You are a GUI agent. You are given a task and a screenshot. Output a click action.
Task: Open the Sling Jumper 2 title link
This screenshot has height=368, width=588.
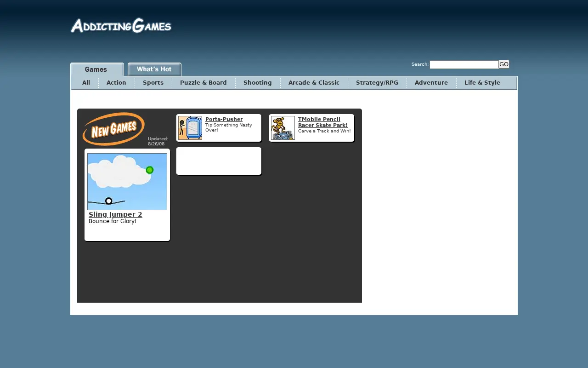115,214
